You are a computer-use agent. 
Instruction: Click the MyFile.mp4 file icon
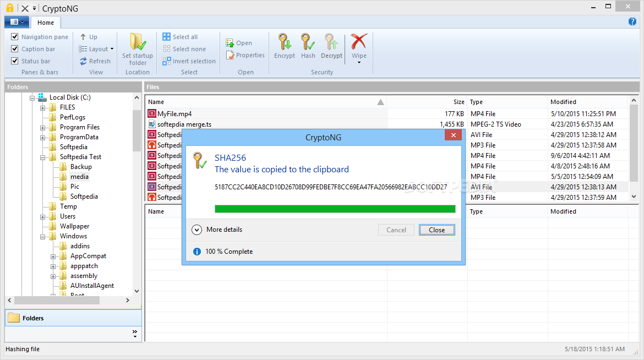coord(152,113)
